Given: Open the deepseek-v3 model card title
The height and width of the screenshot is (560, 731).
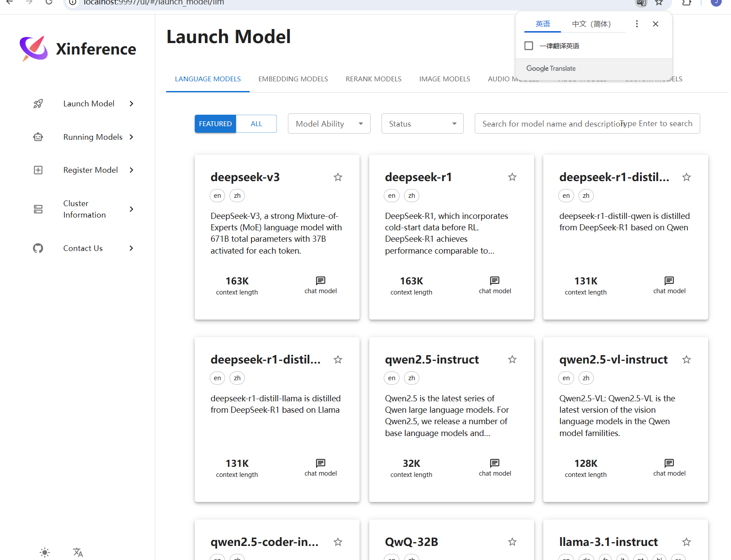Looking at the screenshot, I should 245,177.
